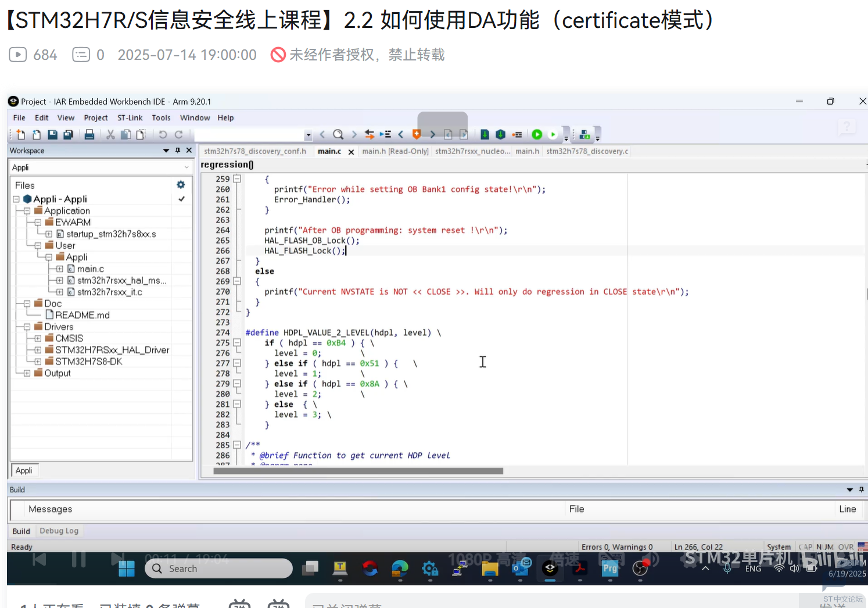The height and width of the screenshot is (608, 868).
Task: Open workspace settings gear icon in Files header
Action: pos(181,185)
